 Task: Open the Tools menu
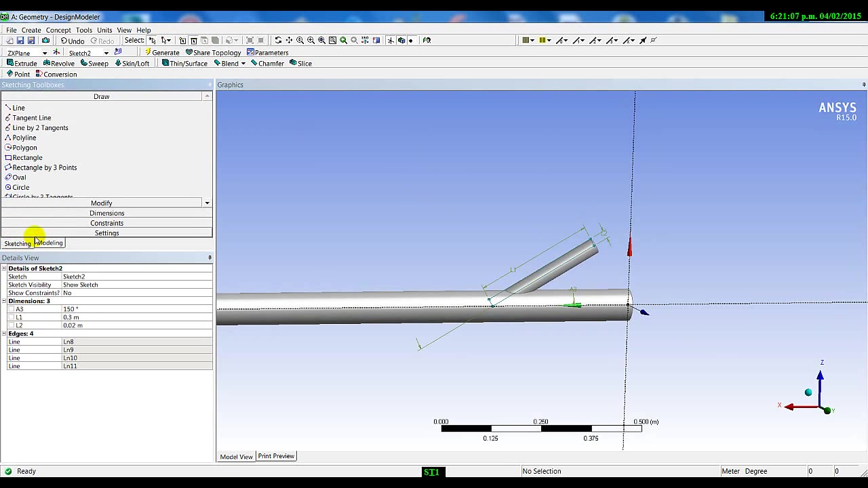click(84, 30)
